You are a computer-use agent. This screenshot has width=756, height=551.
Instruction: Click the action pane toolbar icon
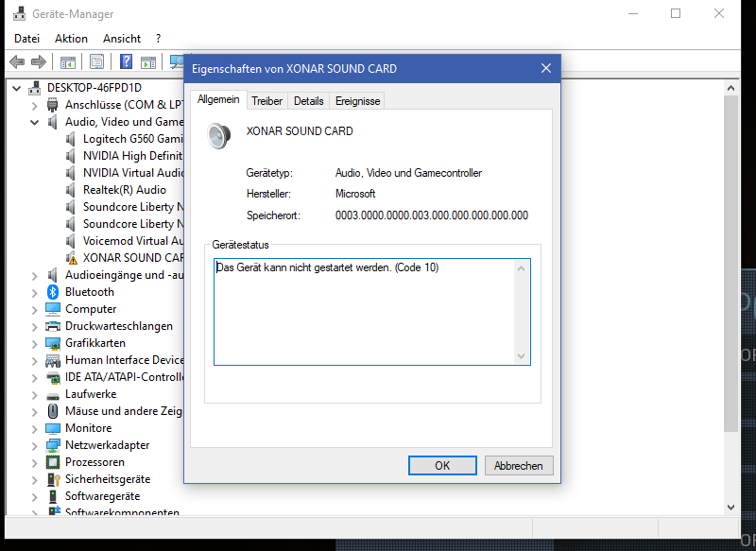148,62
